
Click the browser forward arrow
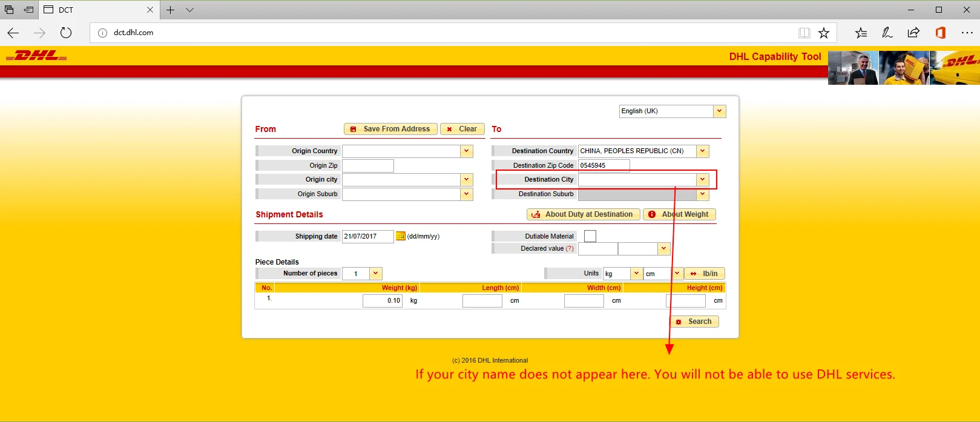point(39,33)
